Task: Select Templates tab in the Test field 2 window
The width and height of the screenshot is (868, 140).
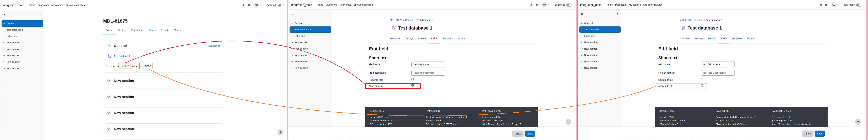Action: (x=737, y=39)
